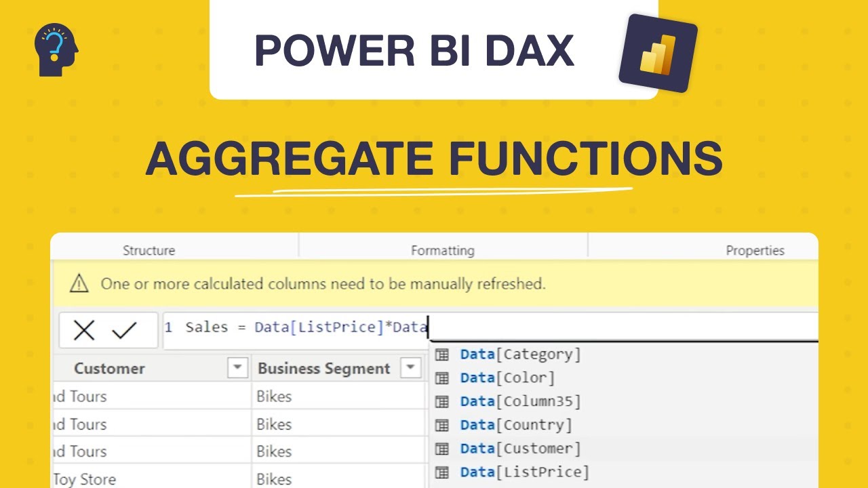Click the Properties ribbon group label
Screen dimensions: 868x488
coord(755,250)
